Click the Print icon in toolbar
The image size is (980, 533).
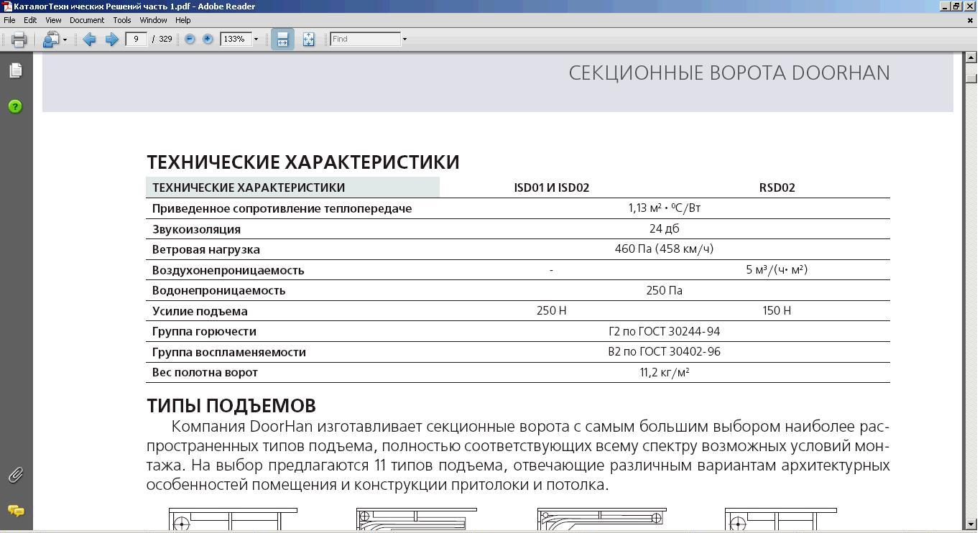click(x=19, y=40)
